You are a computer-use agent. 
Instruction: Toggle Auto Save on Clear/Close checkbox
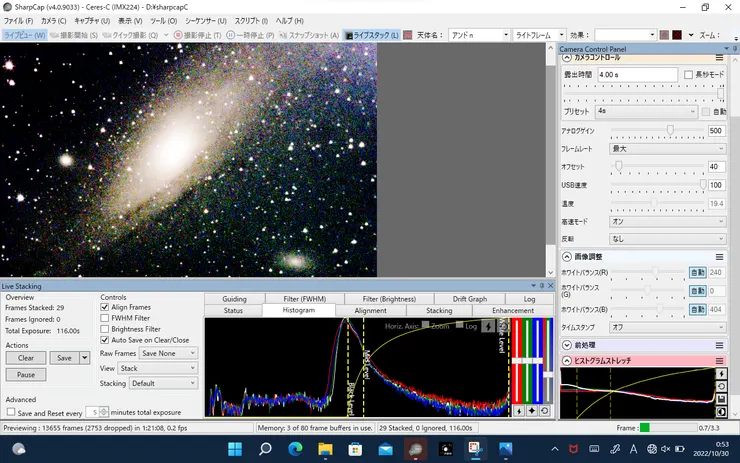[105, 340]
